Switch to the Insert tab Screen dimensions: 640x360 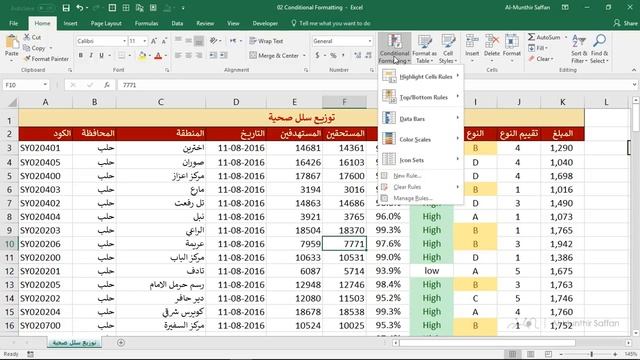point(70,23)
